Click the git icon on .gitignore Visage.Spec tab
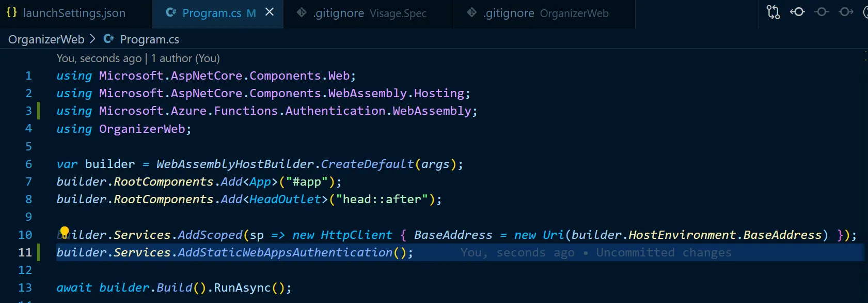Image resolution: width=868 pixels, height=303 pixels. tap(302, 13)
